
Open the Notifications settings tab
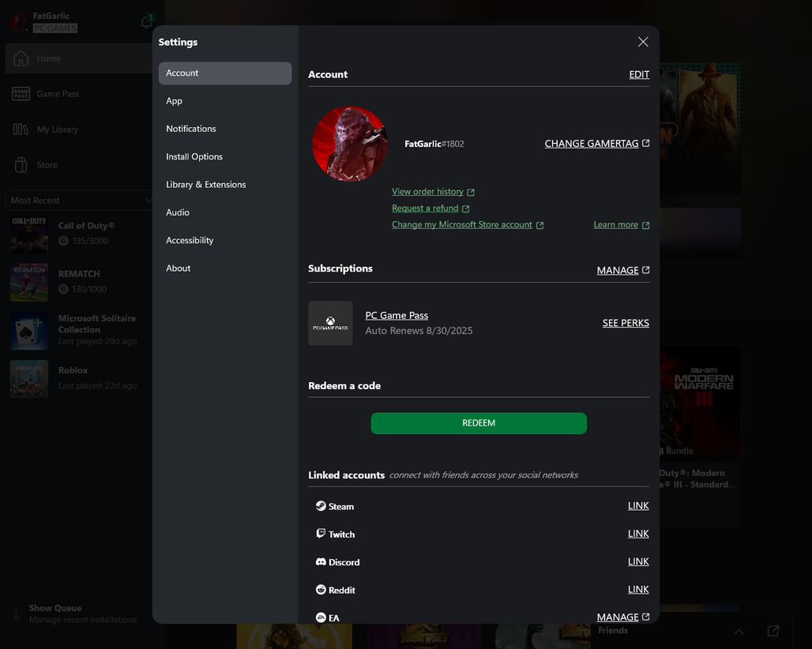(225, 129)
